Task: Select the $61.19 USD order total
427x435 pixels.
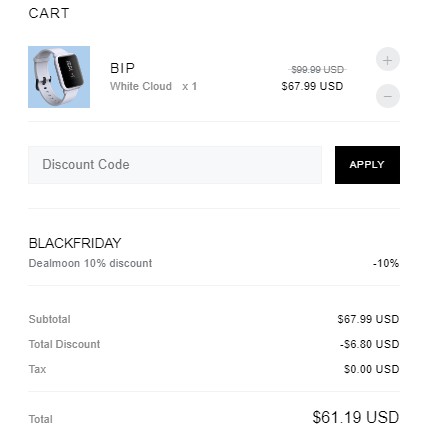Action: (x=356, y=417)
